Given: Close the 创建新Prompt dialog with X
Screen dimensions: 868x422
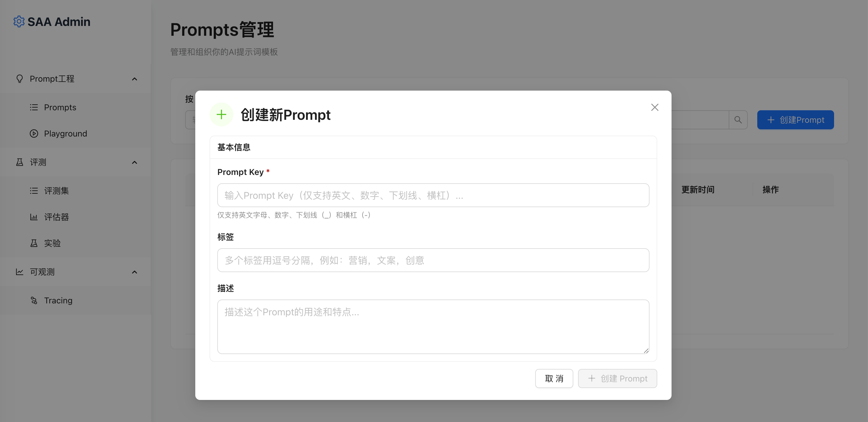Looking at the screenshot, I should 654,107.
